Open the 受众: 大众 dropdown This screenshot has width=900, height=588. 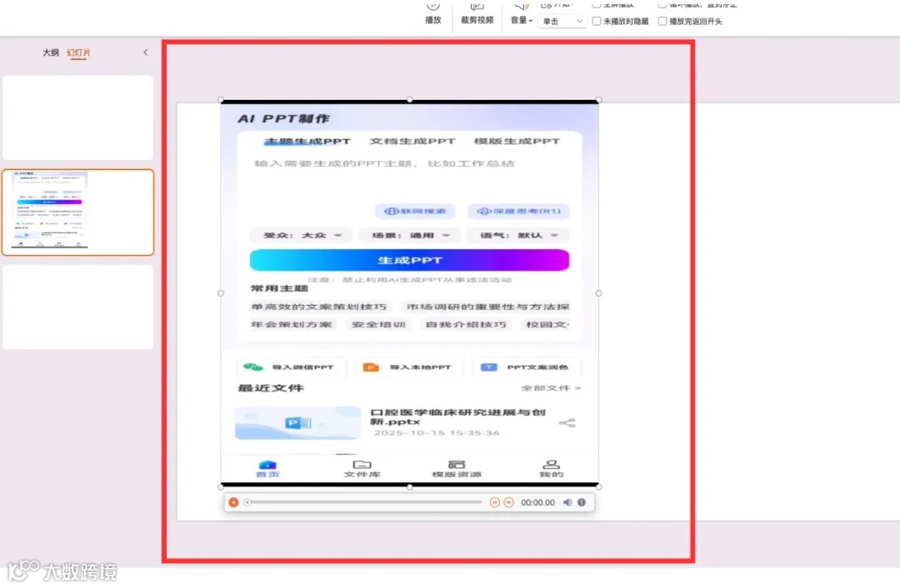[x=301, y=235]
